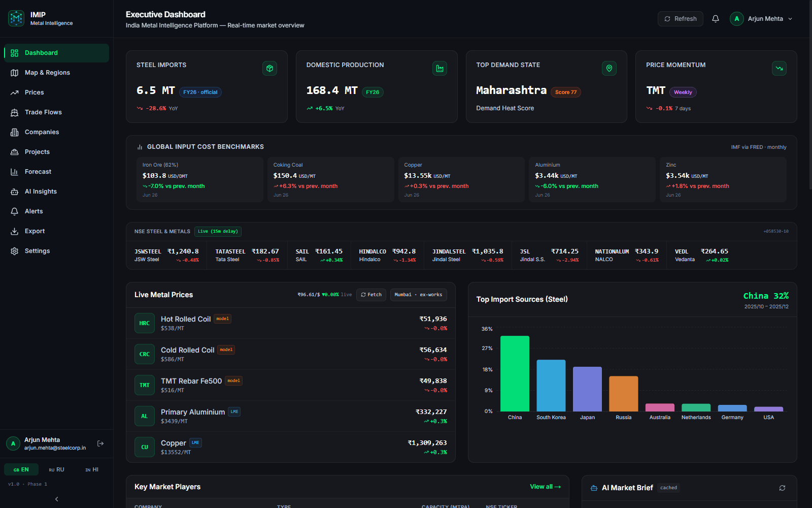812x508 pixels.
Task: Select the Copper benchmark card
Action: click(461, 179)
